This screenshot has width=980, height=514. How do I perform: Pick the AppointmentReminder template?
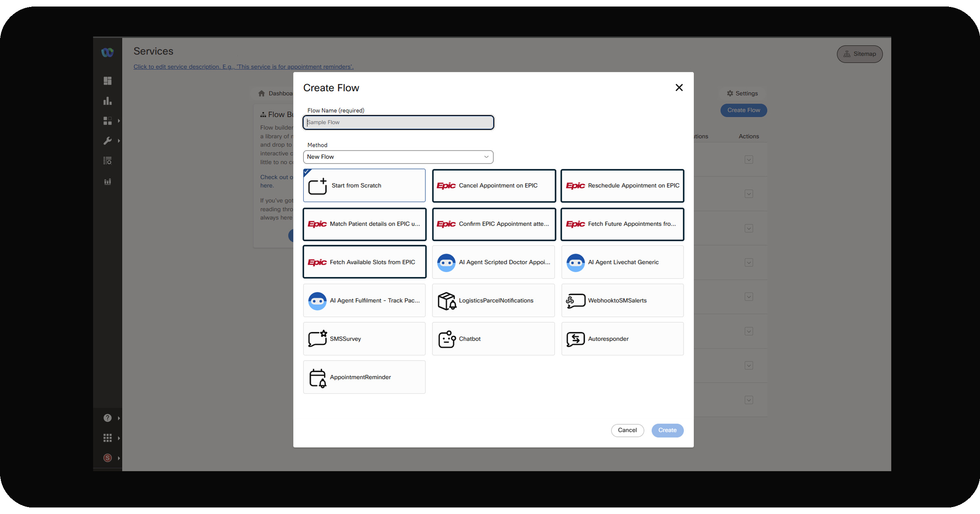click(x=364, y=377)
